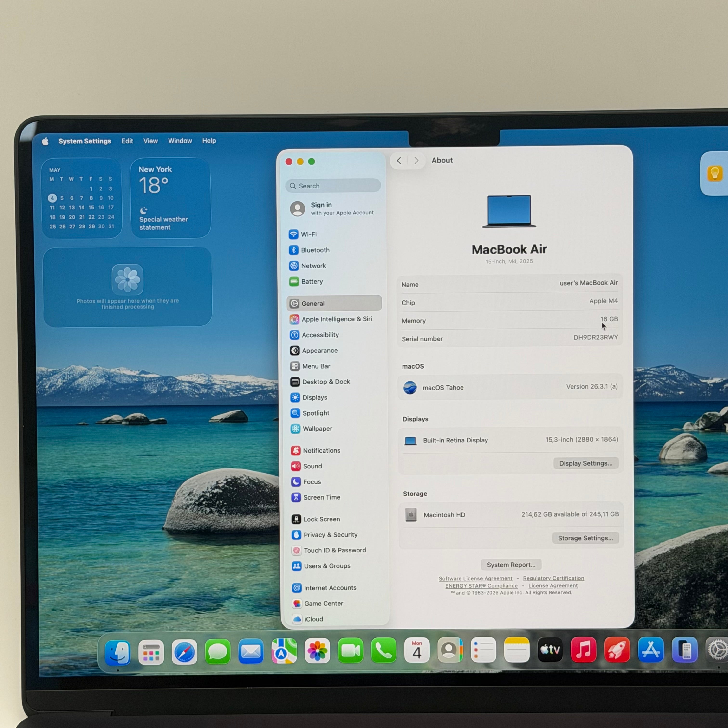Open FaceTime from the Dock
Screen dimensions: 728x728
[x=351, y=651]
